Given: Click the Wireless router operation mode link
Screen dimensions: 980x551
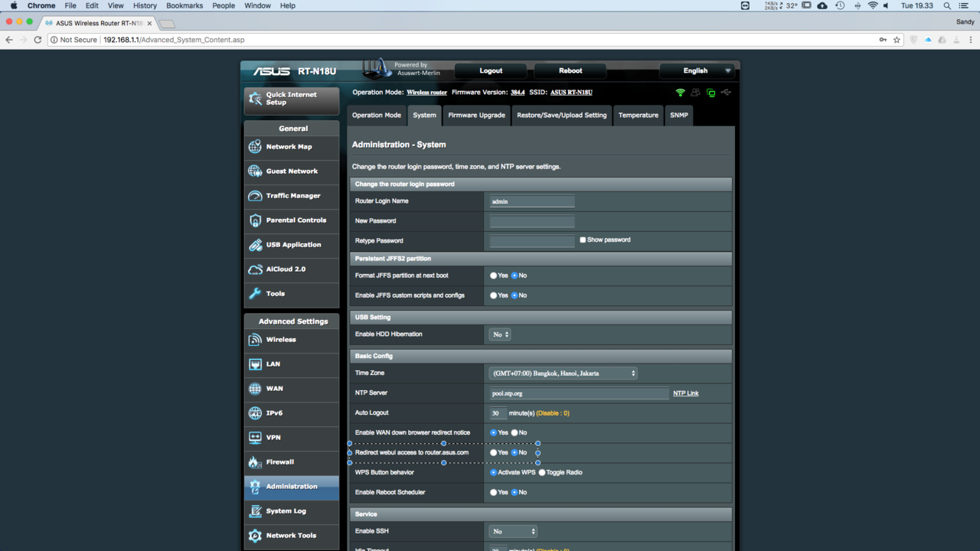Looking at the screenshot, I should click(x=426, y=93).
